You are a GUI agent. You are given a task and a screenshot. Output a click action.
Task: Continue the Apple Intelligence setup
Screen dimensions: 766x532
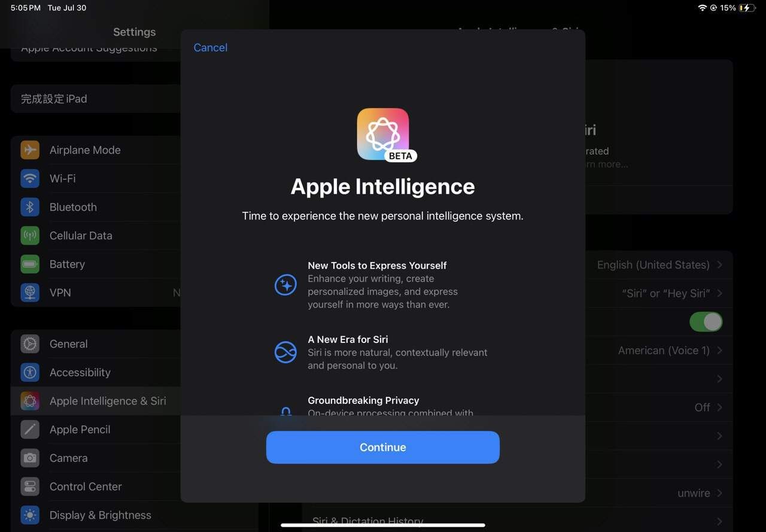[383, 447]
